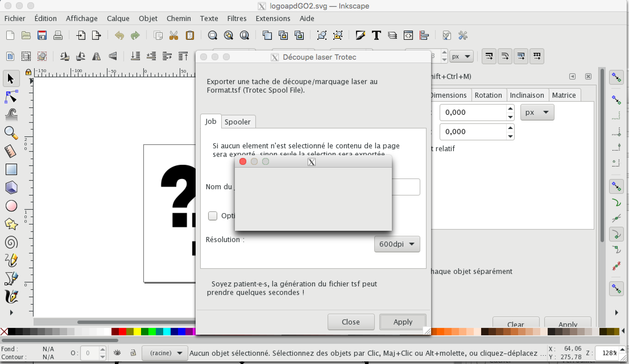Screen dimensions: 629x364
Task: Expand the snap bar overflow arrow
Action: (616, 313)
